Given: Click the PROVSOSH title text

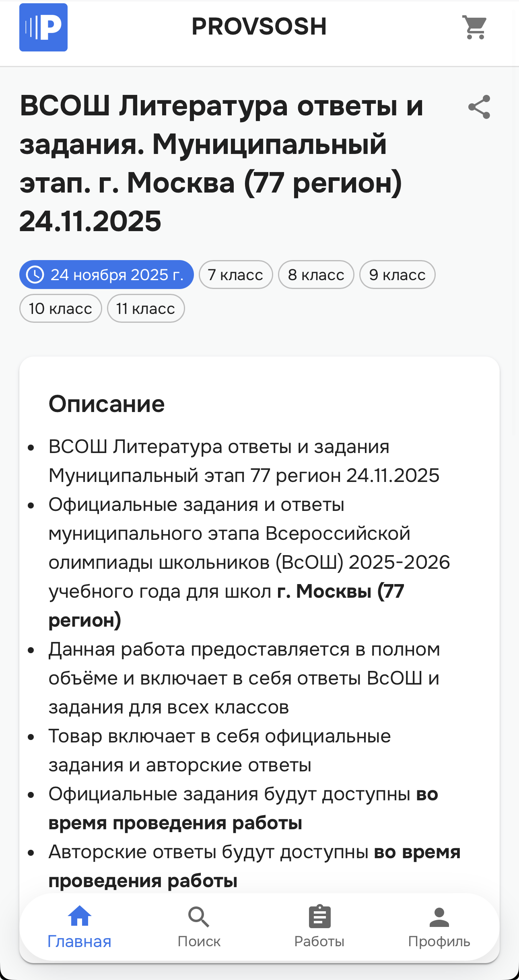Looking at the screenshot, I should point(259,26).
